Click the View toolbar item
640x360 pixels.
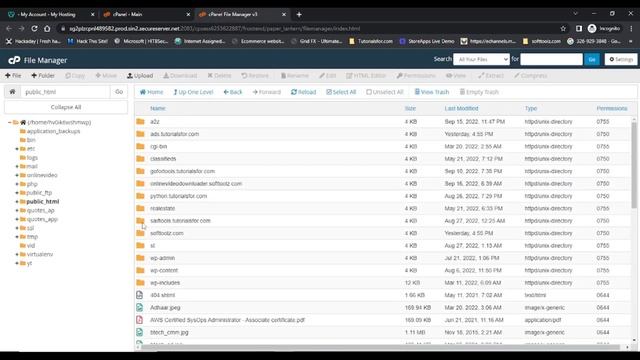(x=456, y=76)
